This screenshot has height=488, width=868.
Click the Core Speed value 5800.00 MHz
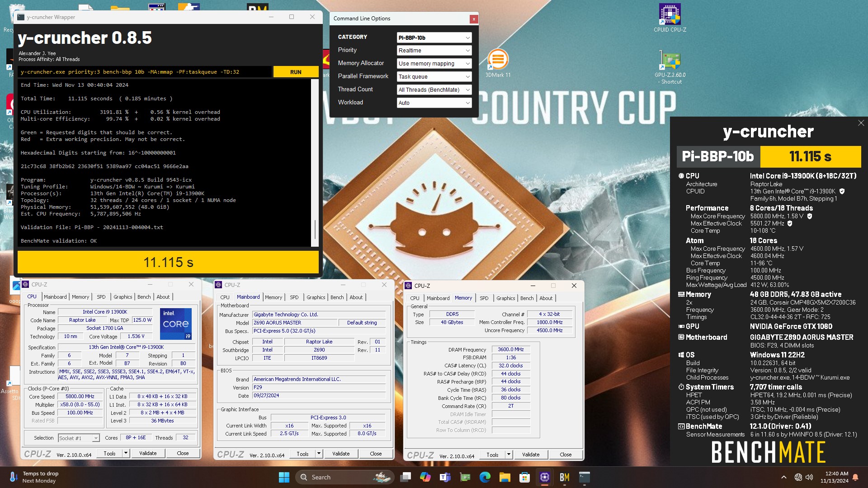coord(80,396)
